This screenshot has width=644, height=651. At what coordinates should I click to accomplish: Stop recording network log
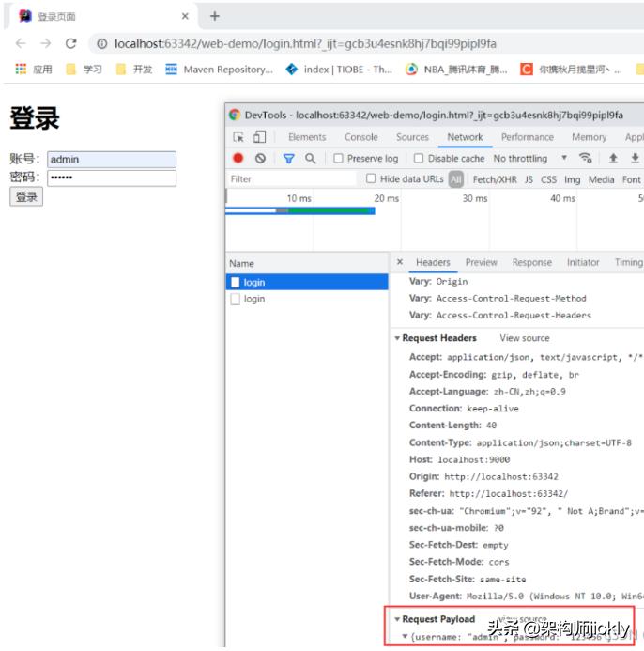pyautogui.click(x=238, y=158)
